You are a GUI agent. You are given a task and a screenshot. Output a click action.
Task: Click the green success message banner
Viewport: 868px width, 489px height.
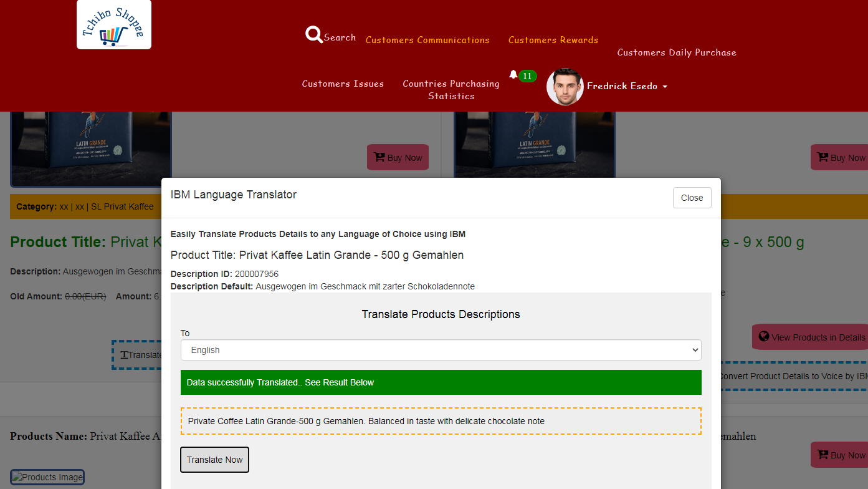click(441, 382)
